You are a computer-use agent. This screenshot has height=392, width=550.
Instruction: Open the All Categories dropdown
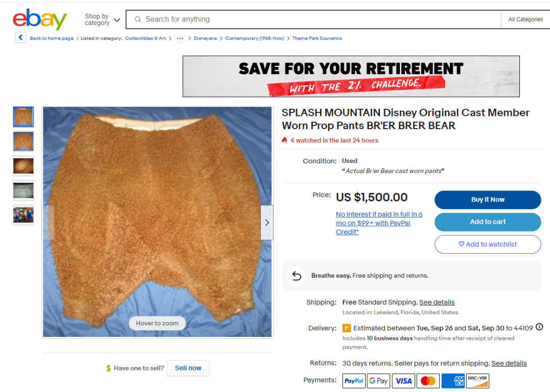click(x=525, y=19)
